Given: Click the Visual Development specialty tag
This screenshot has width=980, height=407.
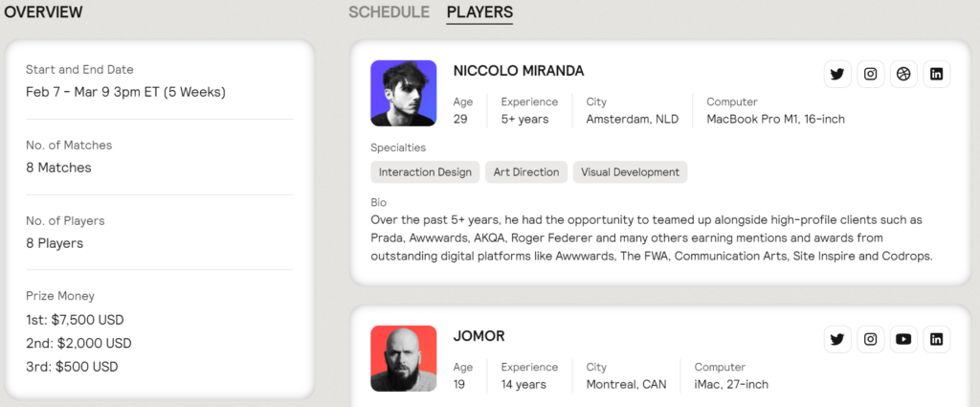Looking at the screenshot, I should pos(630,172).
